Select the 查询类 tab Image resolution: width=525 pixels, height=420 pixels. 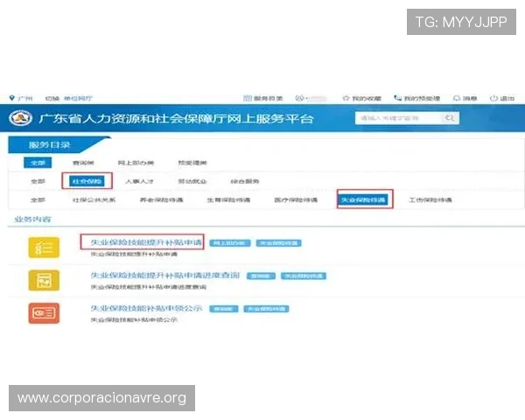(83, 163)
